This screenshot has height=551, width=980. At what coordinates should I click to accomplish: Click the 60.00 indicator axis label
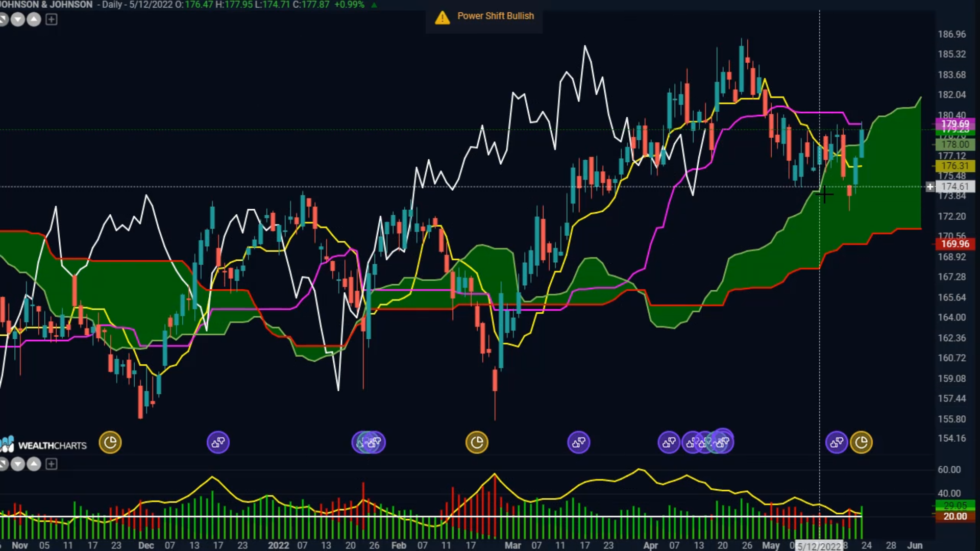[949, 469]
